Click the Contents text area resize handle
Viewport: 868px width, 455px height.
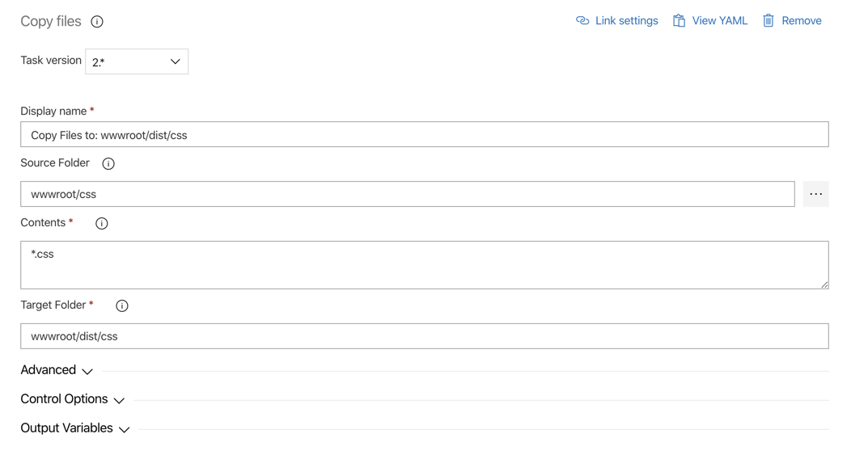tap(824, 284)
